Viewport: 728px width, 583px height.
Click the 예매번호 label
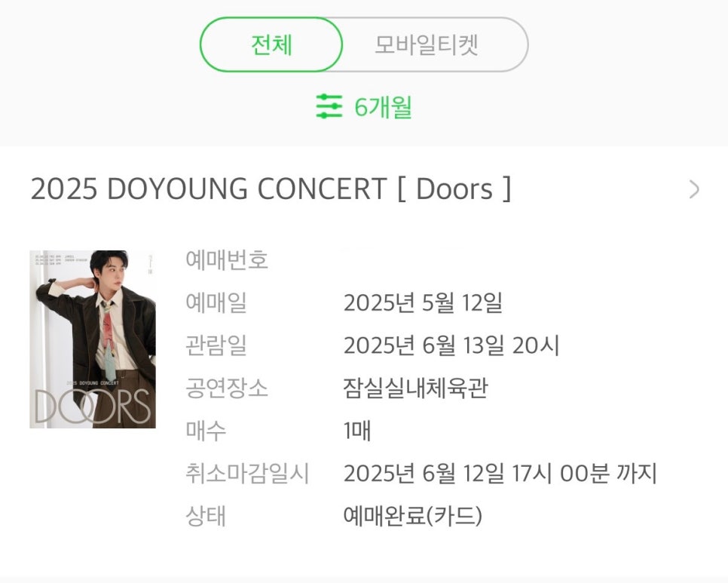coord(227,260)
